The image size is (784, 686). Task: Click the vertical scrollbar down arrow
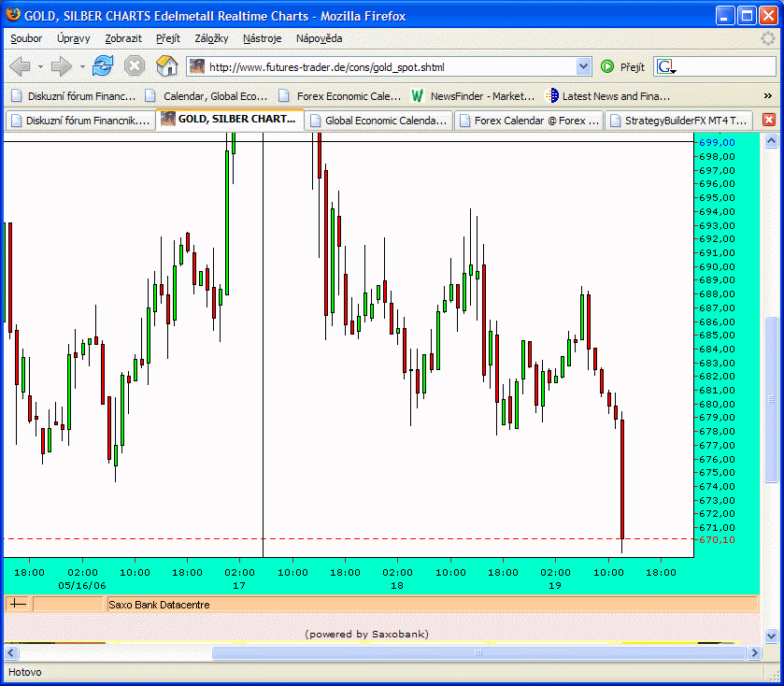click(771, 636)
